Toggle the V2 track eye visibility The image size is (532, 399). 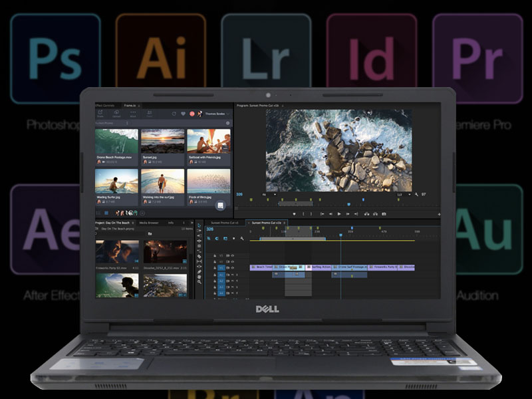[x=232, y=262]
